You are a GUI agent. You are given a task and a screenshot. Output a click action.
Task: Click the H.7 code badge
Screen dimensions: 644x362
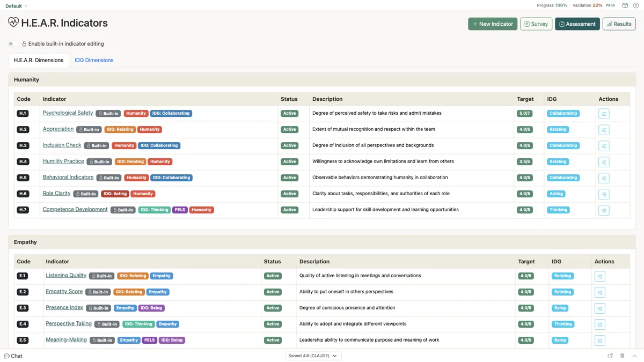(23, 210)
